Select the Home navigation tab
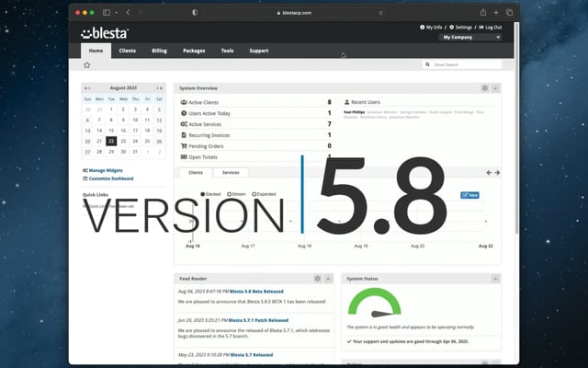The height and width of the screenshot is (368, 588). 96,51
